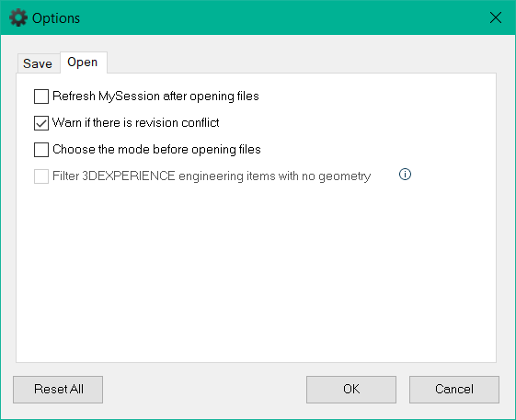Confirm the settings with the OK button
This screenshot has width=516, height=420.
[x=351, y=390]
